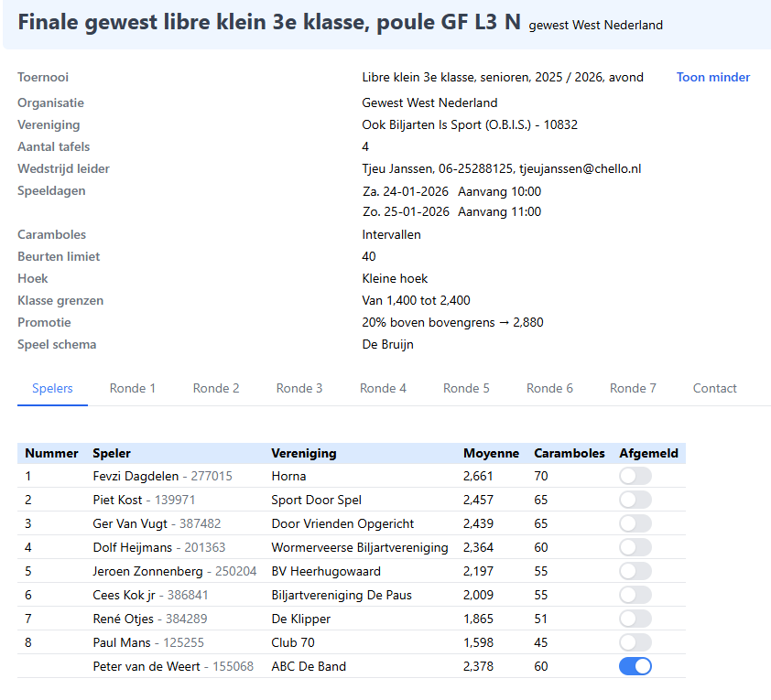Open the Ronde 1 tab
Viewport: 771px width, 700px height.
[133, 388]
